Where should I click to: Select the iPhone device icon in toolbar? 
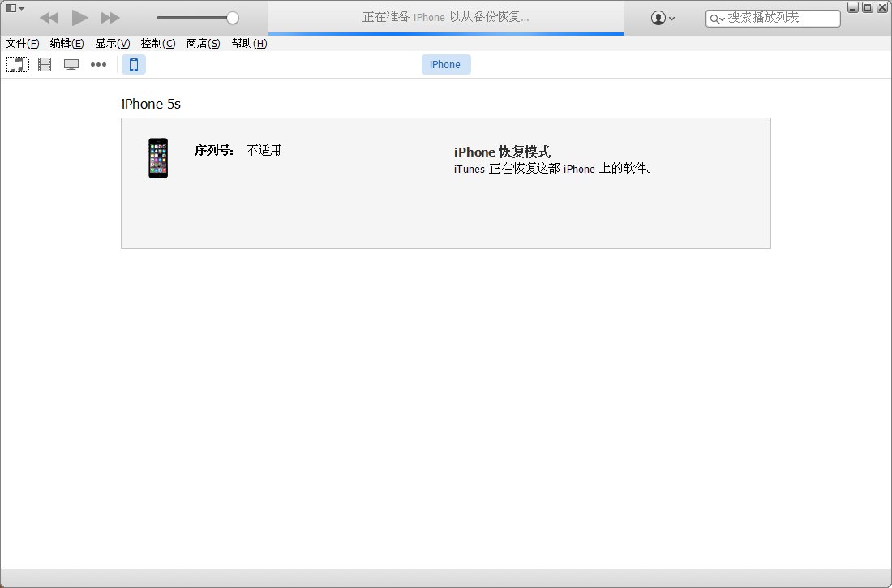click(x=134, y=65)
